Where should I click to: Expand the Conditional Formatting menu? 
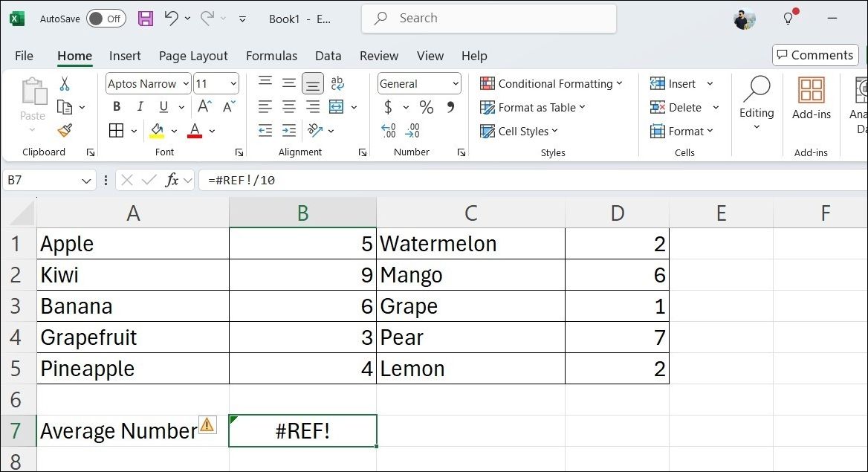click(551, 84)
